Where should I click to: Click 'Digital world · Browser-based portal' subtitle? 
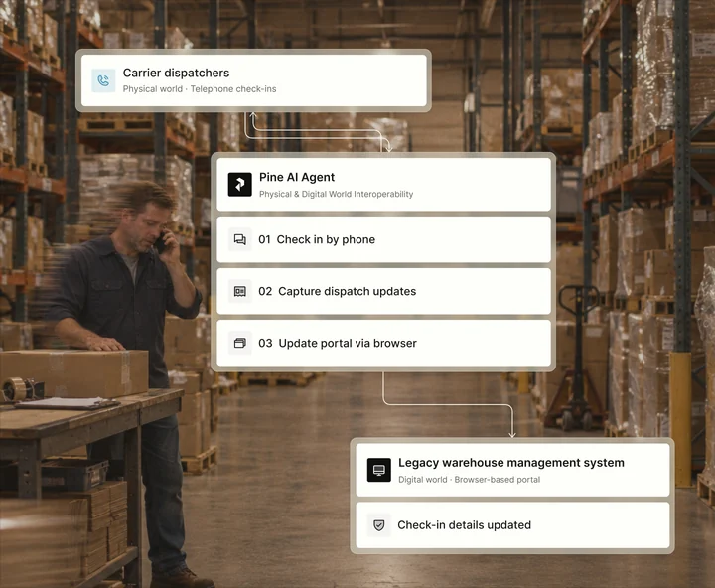tap(469, 480)
